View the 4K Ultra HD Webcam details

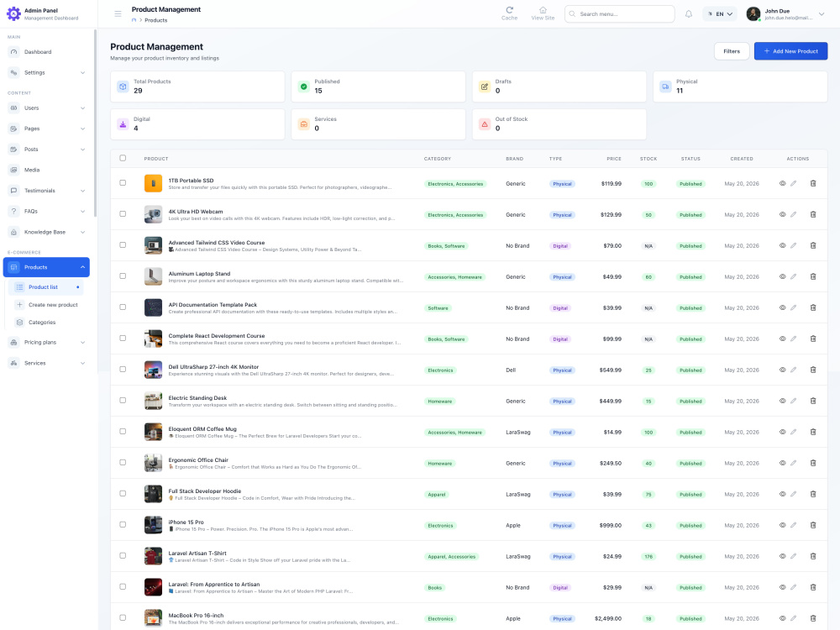point(782,214)
